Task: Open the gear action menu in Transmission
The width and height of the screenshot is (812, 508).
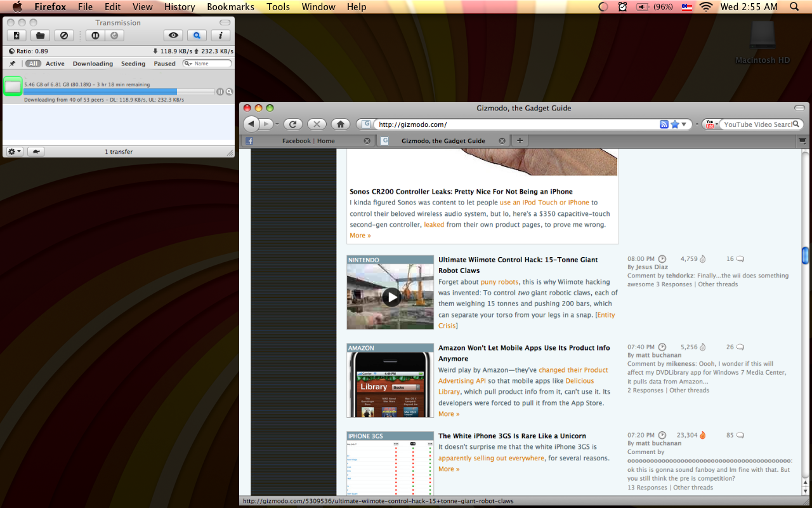Action: [15, 152]
